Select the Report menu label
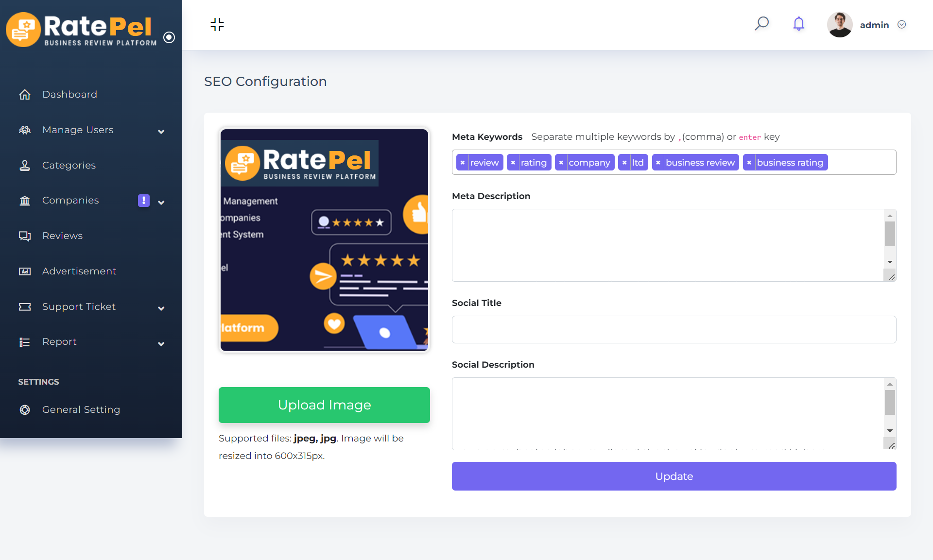This screenshot has height=560, width=933. tap(59, 342)
